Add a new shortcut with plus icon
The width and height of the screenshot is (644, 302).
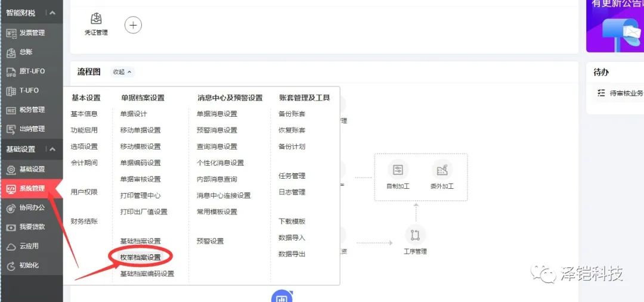pos(132,25)
